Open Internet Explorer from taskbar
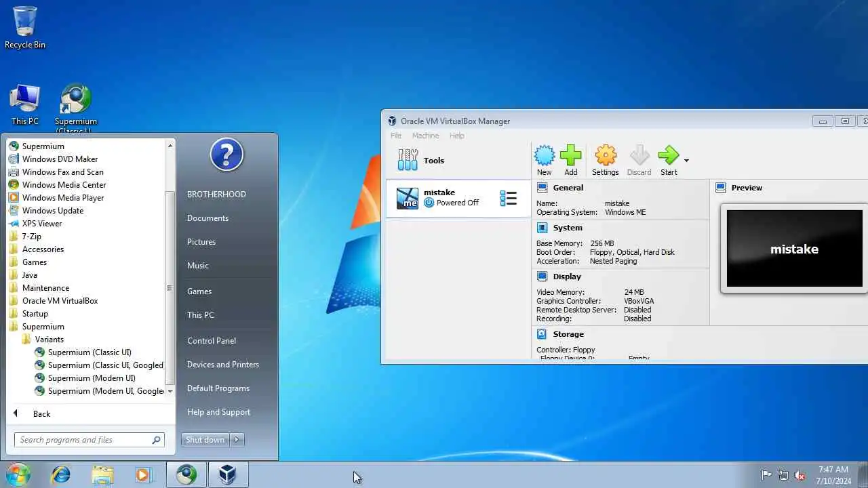Screen dimensions: 868x488 (61, 474)
